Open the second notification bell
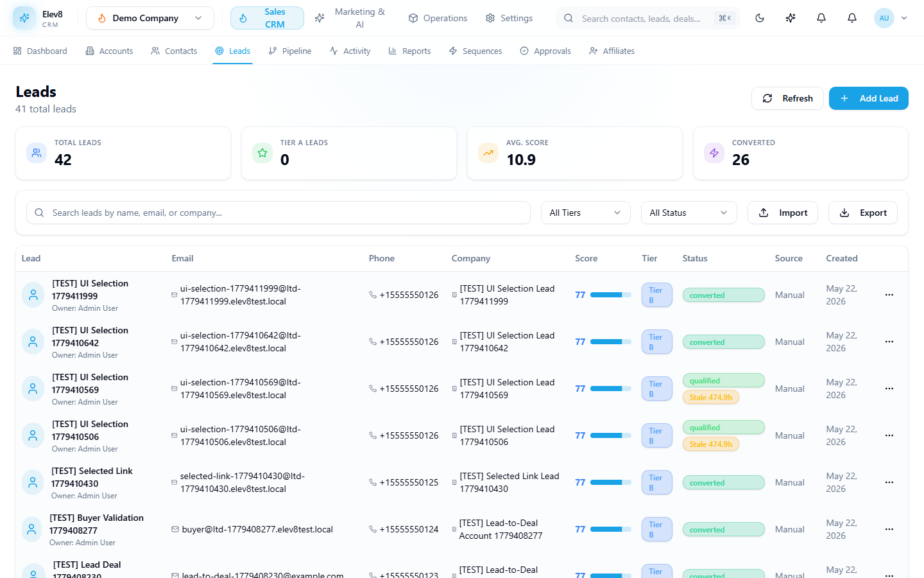Viewport: 924px width, 578px height. pos(852,18)
